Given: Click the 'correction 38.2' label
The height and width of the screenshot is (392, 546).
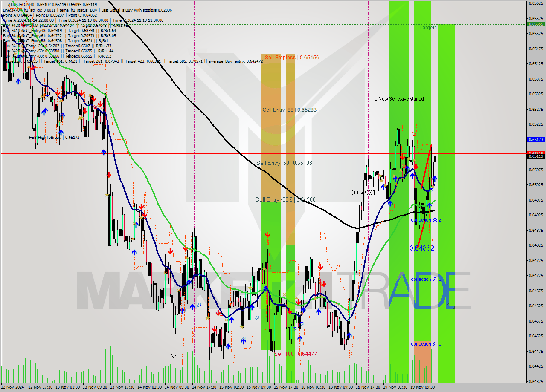Looking at the screenshot, I should [426, 220].
